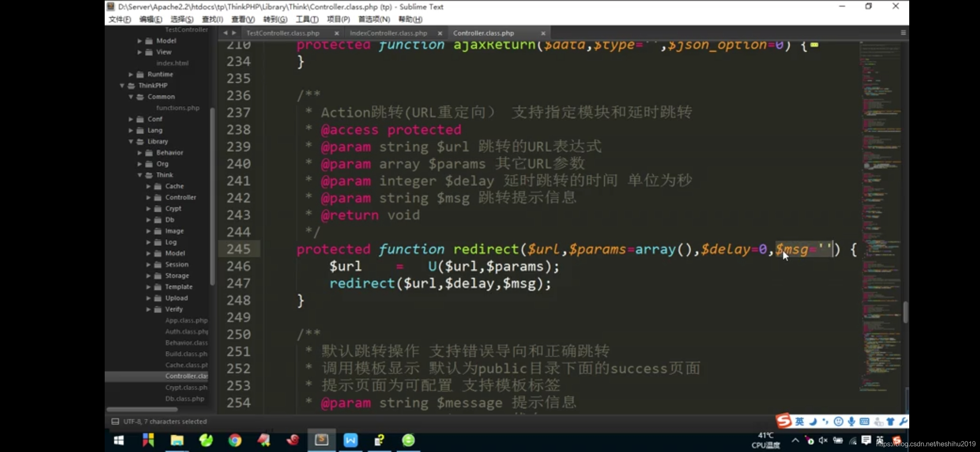Expand the Cache folder
The width and height of the screenshot is (980, 452).
[x=148, y=186]
